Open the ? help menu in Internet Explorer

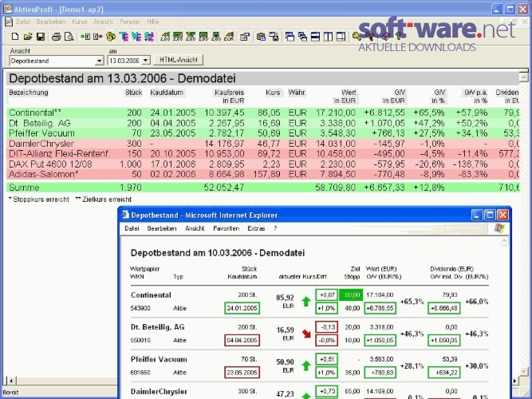coord(275,228)
